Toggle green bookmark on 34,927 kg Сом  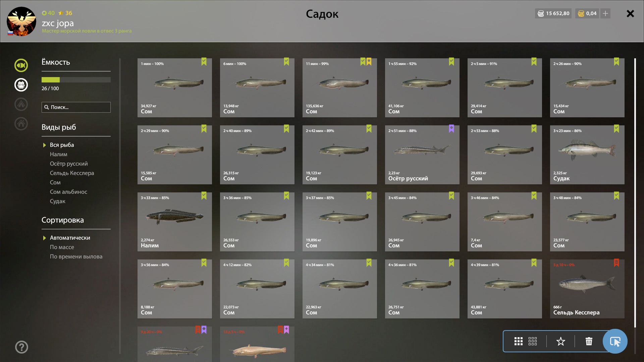coord(204,62)
